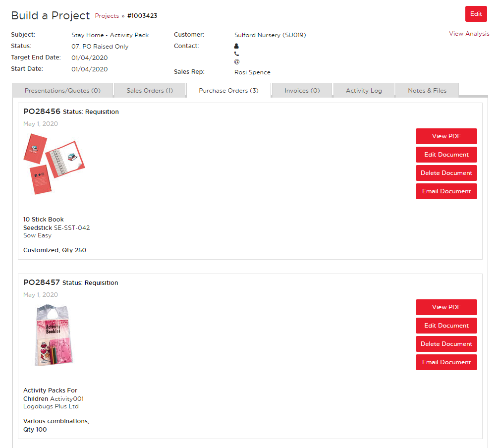The image size is (499, 448).
Task: View PDF for PO28456
Action: [446, 136]
